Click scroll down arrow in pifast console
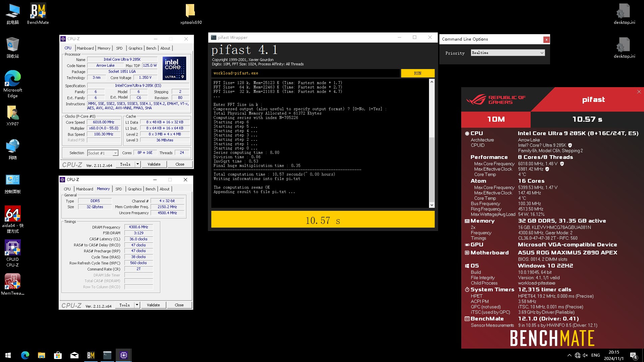Image resolution: width=644 pixels, height=362 pixels. coord(432,205)
